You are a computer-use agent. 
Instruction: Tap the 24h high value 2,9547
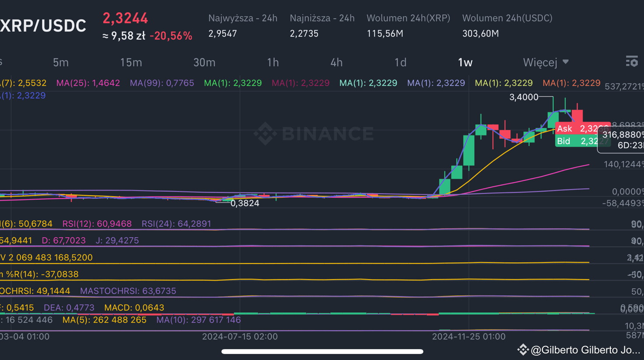tap(223, 34)
